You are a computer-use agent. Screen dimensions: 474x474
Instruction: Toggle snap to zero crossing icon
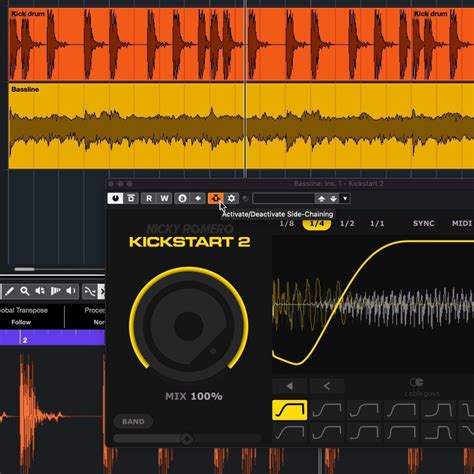[90, 291]
